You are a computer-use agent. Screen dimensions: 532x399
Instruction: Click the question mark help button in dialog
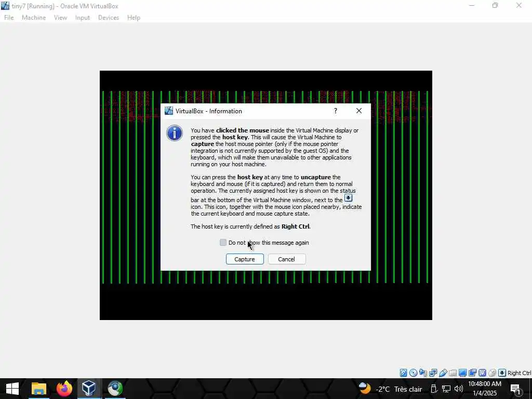[x=335, y=111]
